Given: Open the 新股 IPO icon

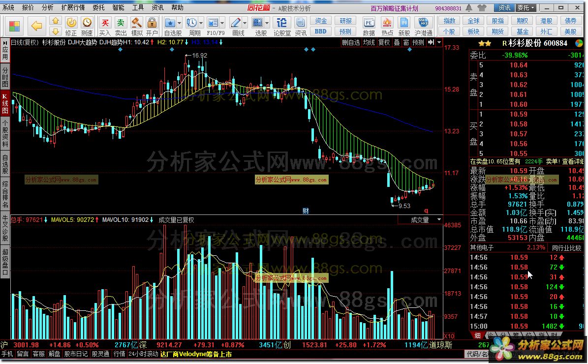Looking at the screenshot, I should (x=404, y=23).
